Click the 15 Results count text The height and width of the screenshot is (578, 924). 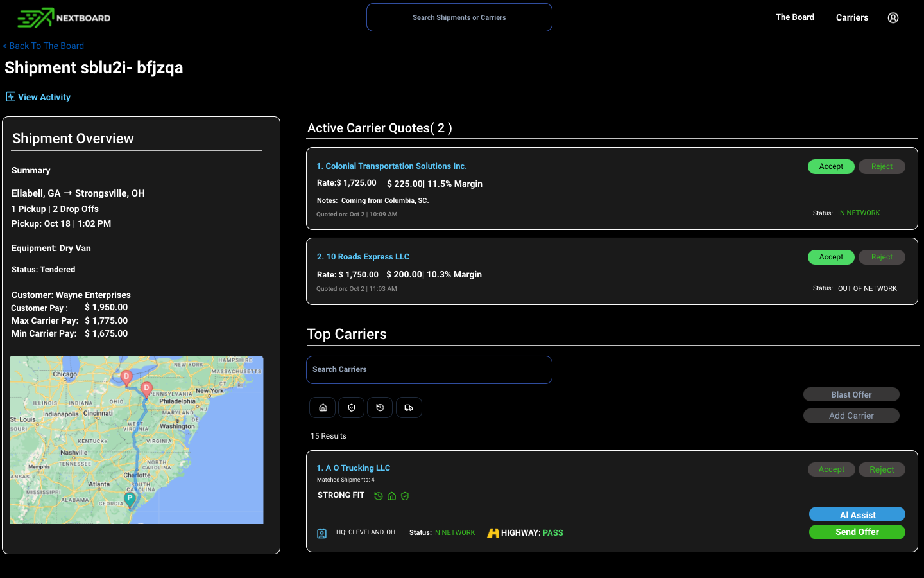tap(329, 436)
